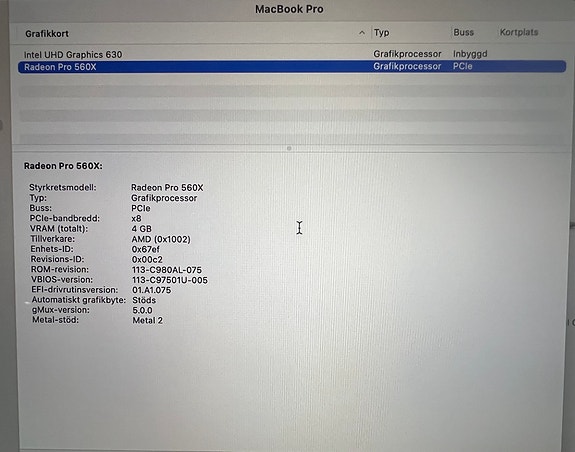Click the PCIe-bandbredd label
The width and height of the screenshot is (575, 452).
[65, 218]
